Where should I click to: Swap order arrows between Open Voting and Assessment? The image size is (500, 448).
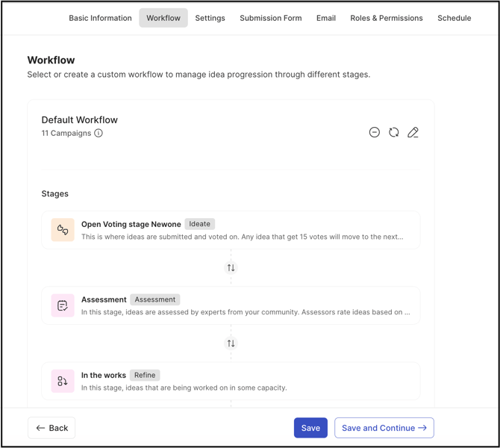(x=231, y=268)
